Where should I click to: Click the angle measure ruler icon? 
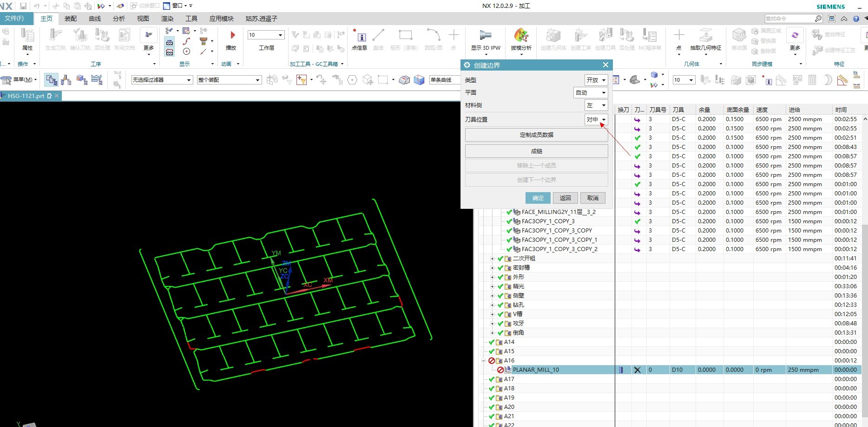[842, 80]
